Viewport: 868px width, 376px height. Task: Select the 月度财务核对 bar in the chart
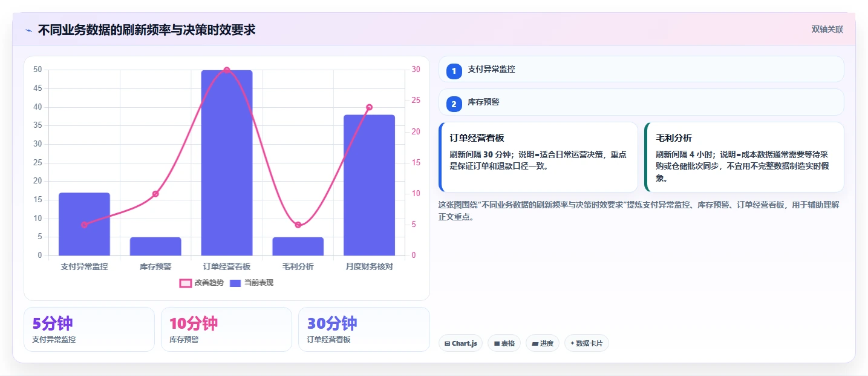(370, 185)
